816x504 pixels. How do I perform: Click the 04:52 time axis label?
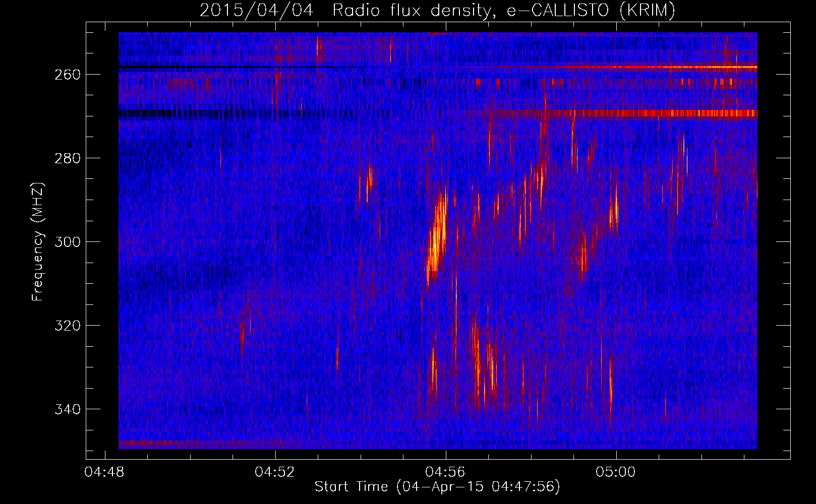[275, 472]
